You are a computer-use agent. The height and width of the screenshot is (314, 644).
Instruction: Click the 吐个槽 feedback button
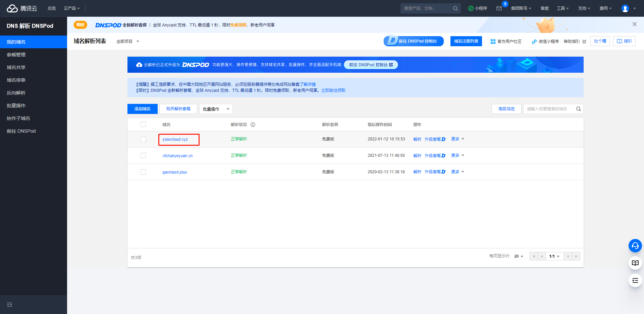pos(600,41)
